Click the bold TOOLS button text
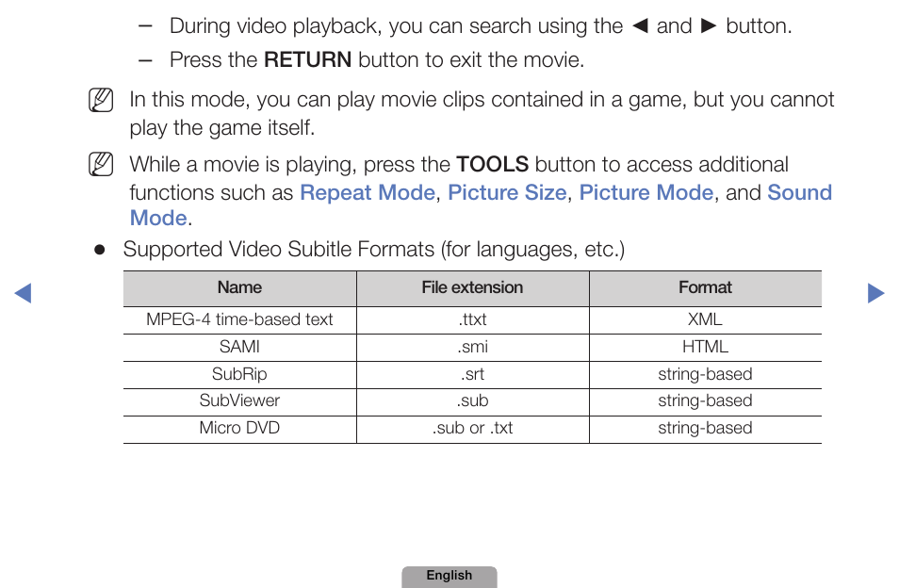899x588 pixels. point(493,165)
